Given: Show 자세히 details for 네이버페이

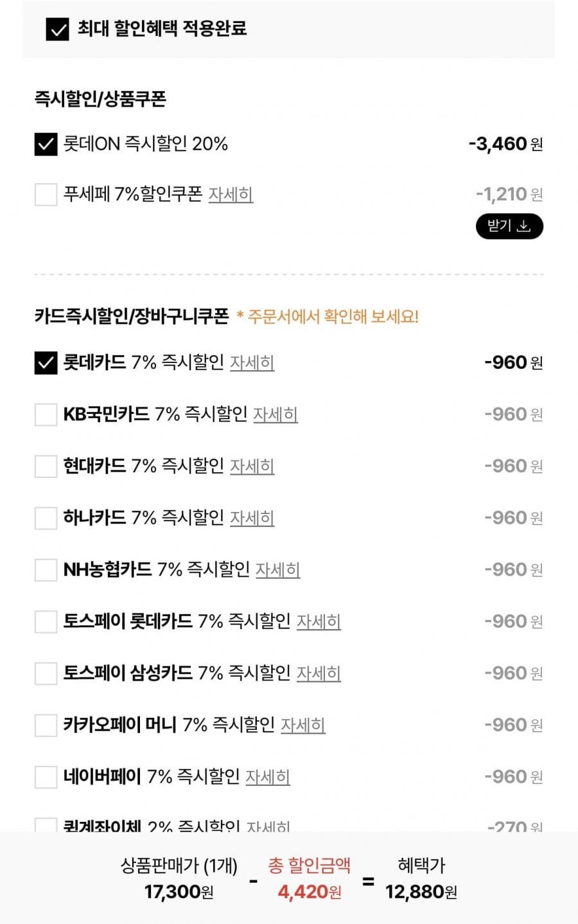Looking at the screenshot, I should pos(268,777).
